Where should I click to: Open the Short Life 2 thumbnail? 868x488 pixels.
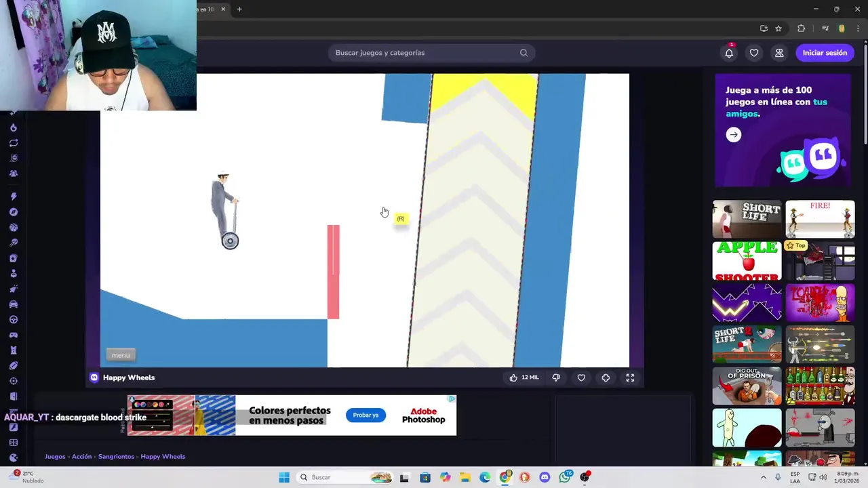pyautogui.click(x=747, y=344)
